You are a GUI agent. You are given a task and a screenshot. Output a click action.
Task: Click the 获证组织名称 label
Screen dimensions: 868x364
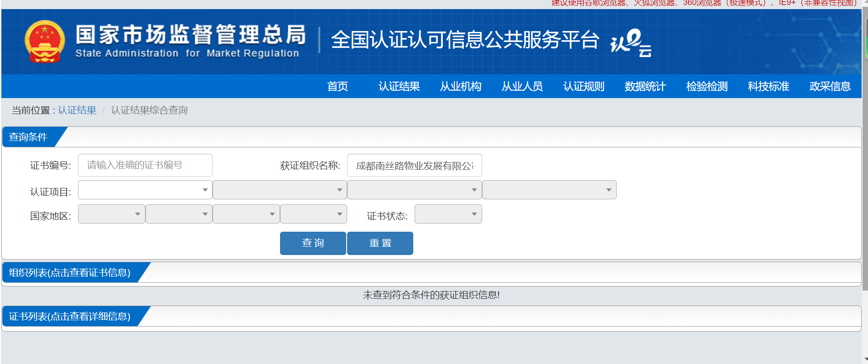(310, 166)
